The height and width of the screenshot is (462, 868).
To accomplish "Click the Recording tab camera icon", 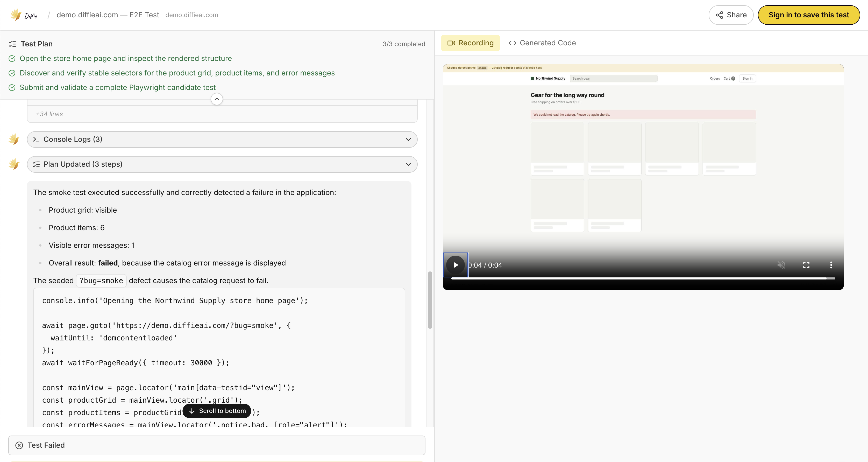I will click(451, 43).
